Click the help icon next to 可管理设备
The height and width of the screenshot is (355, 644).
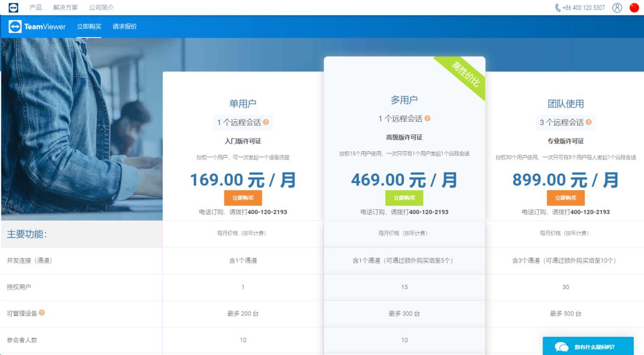click(x=41, y=314)
